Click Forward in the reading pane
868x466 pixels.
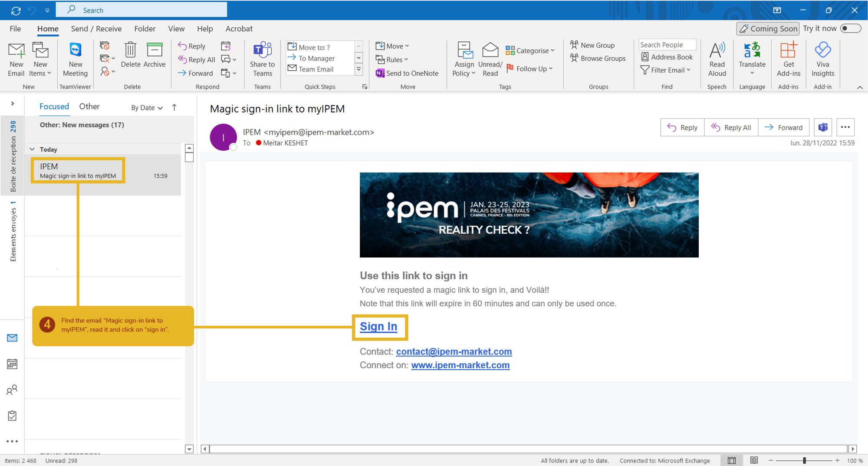(784, 127)
